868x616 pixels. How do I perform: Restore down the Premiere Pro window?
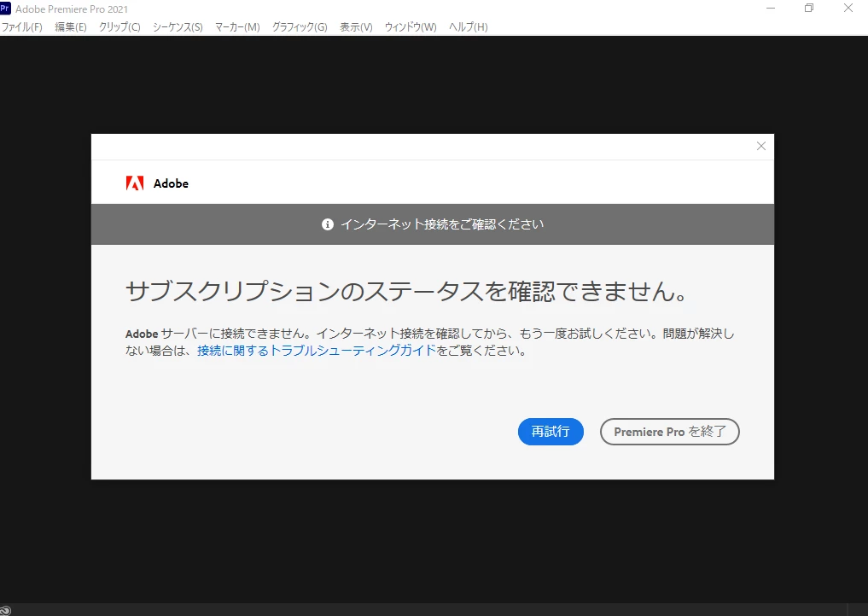point(809,9)
